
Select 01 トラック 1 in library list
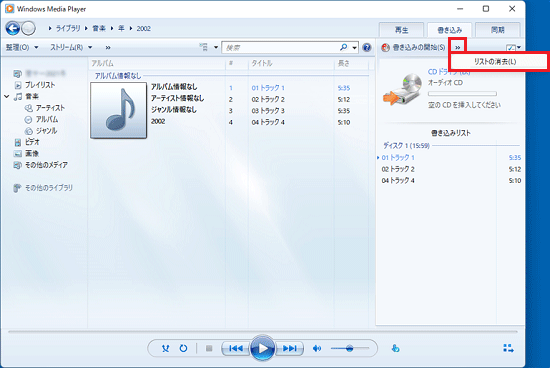268,88
